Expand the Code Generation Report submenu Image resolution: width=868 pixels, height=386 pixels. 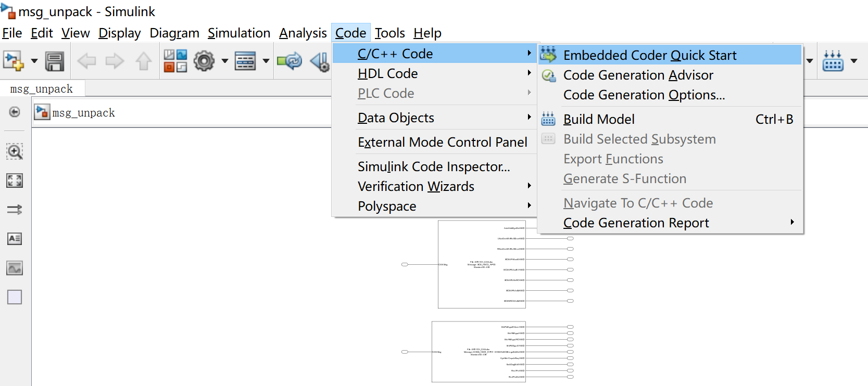pyautogui.click(x=670, y=223)
